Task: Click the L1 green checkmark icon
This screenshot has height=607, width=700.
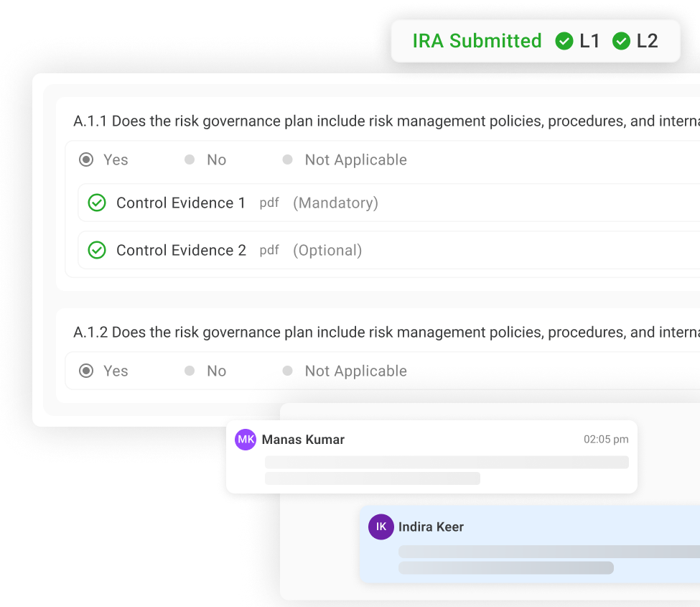Action: [x=564, y=42]
